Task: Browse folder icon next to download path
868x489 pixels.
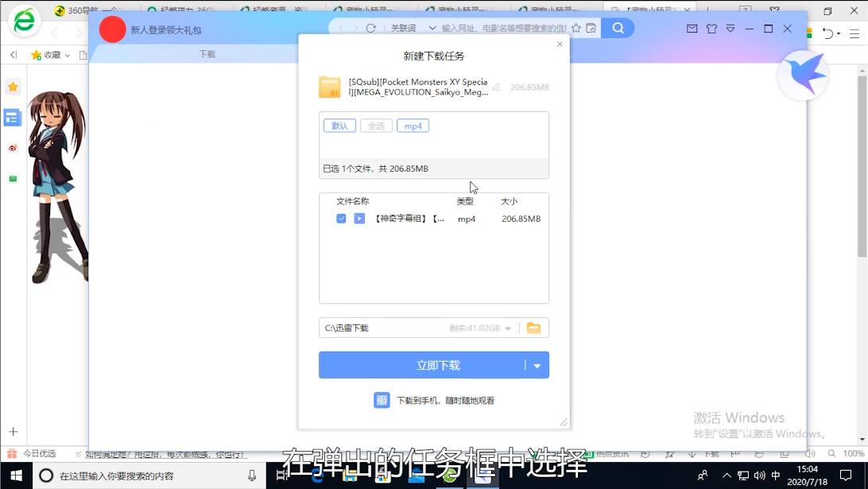Action: 533,328
